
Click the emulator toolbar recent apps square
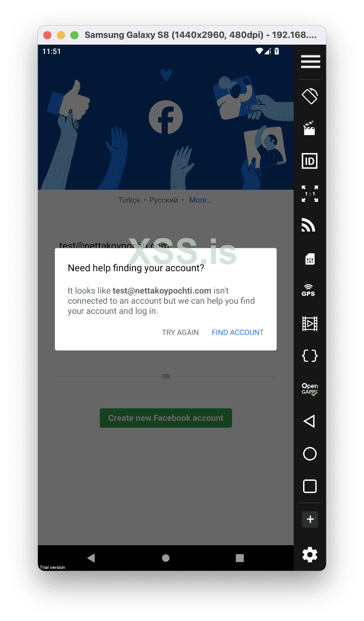point(310,486)
